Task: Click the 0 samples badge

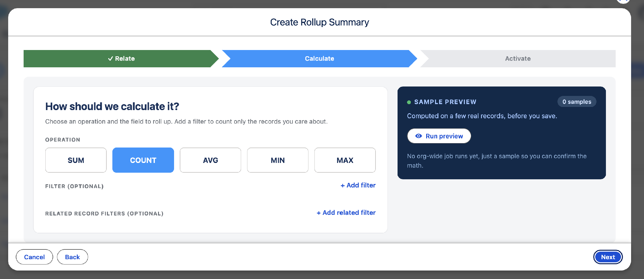Action: (577, 102)
